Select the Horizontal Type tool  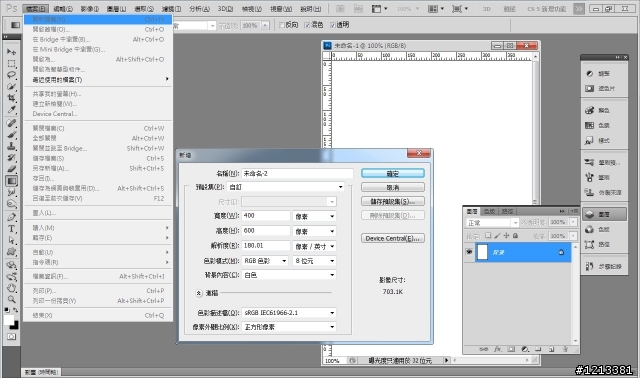(11, 229)
